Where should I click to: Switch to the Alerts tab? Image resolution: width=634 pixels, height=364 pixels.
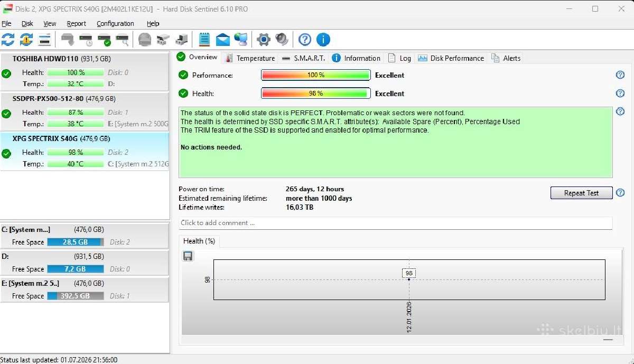[x=506, y=58]
